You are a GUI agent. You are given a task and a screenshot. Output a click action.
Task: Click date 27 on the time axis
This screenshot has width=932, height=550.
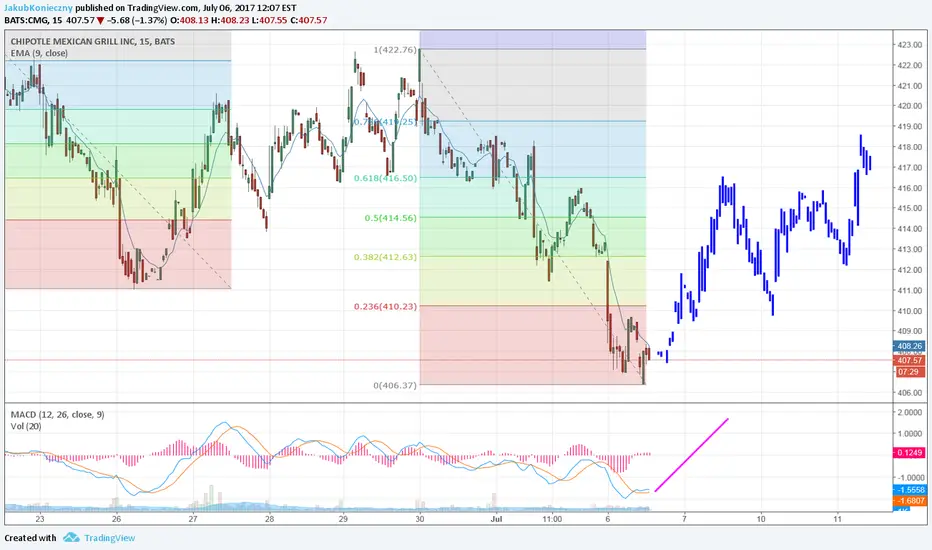(193, 519)
